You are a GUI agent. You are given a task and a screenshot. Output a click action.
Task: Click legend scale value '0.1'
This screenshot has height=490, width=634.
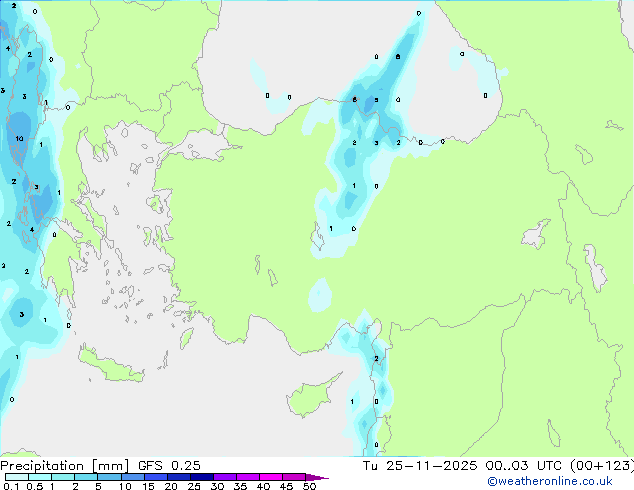tap(11, 486)
